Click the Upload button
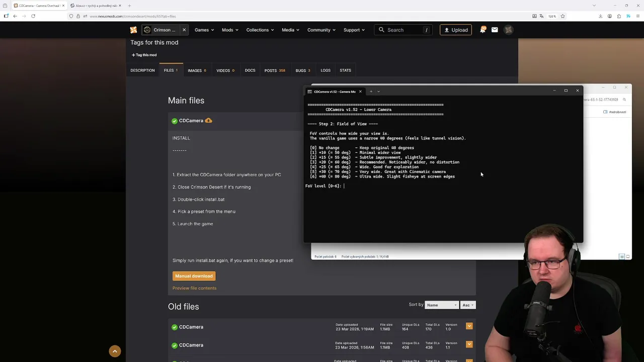The image size is (644, 362). pyautogui.click(x=456, y=30)
